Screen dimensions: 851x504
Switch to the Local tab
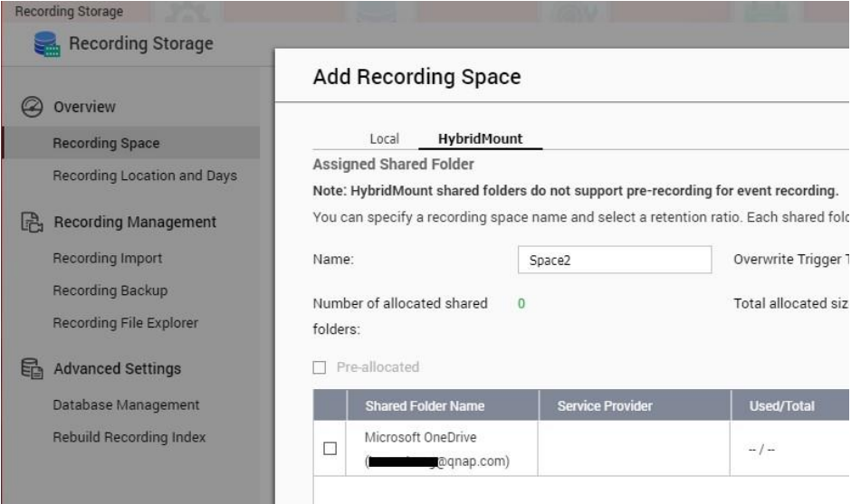tap(385, 138)
